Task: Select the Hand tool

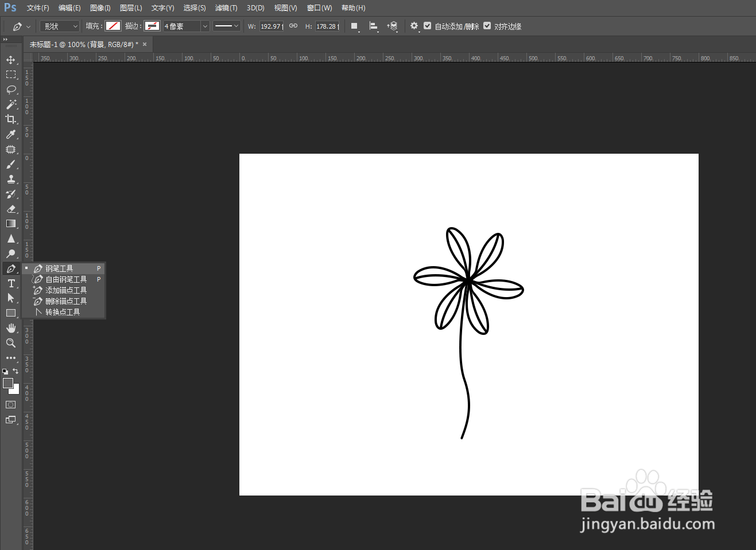Action: (11, 328)
